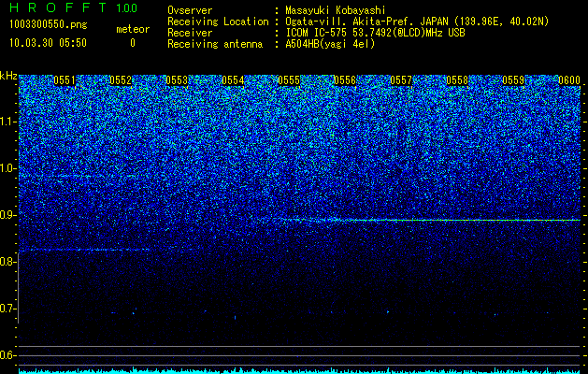588x374 pixels.
Task: Click the 0600 time marker
Action: (569, 80)
